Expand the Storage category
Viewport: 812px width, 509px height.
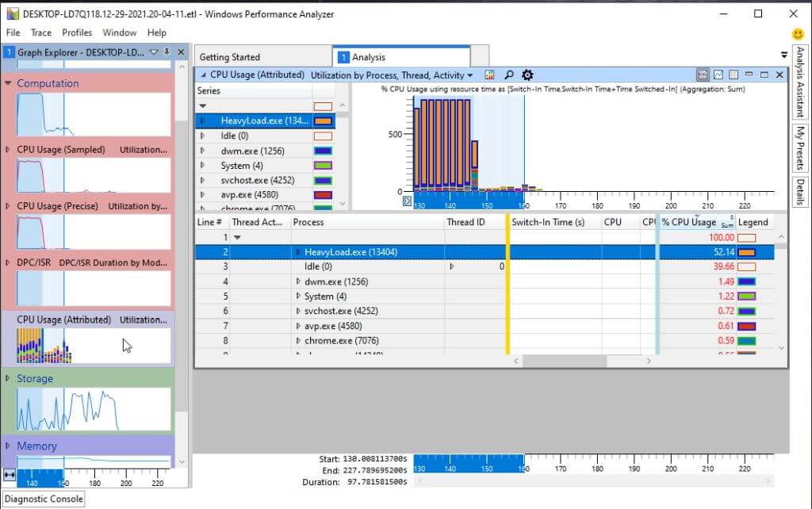click(8, 378)
